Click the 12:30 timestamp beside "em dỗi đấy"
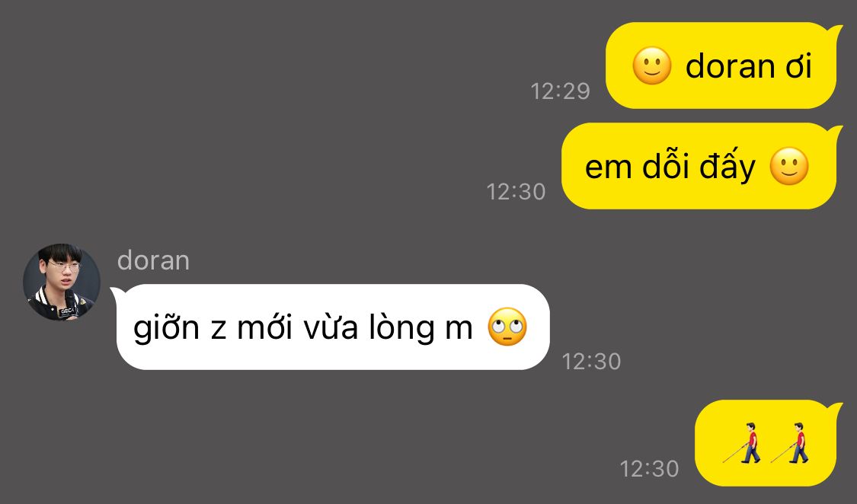This screenshot has width=857, height=504. pyautogui.click(x=516, y=192)
